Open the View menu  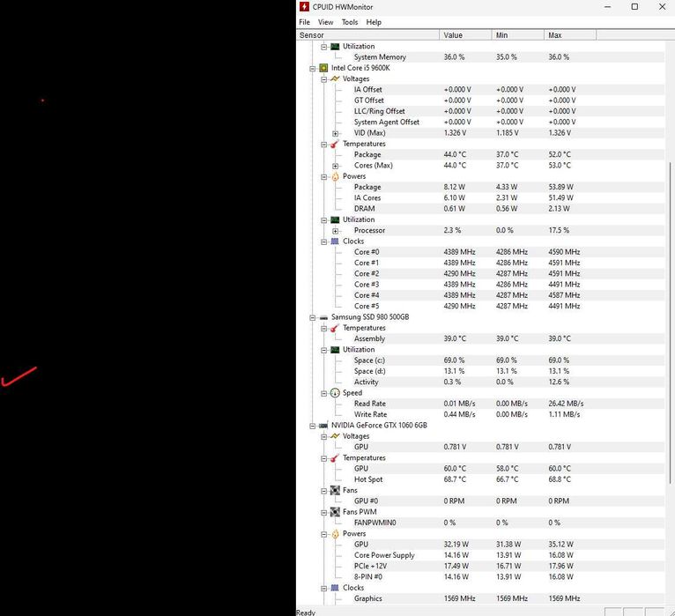[325, 22]
